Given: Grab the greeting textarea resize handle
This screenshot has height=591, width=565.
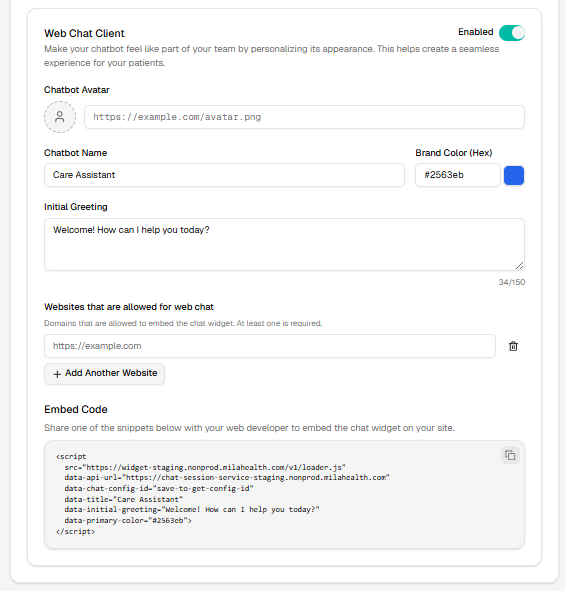Looking at the screenshot, I should click(x=519, y=266).
